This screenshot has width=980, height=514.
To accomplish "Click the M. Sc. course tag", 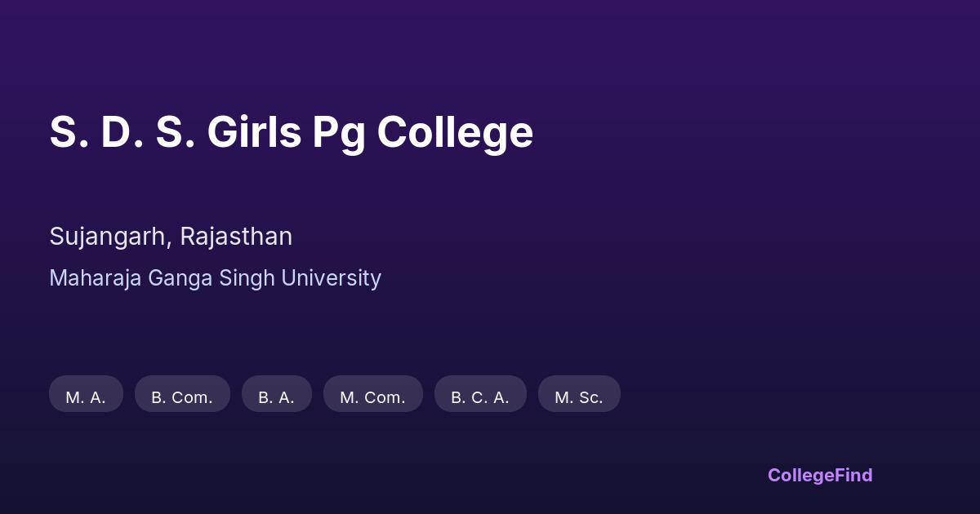I will 579,397.
